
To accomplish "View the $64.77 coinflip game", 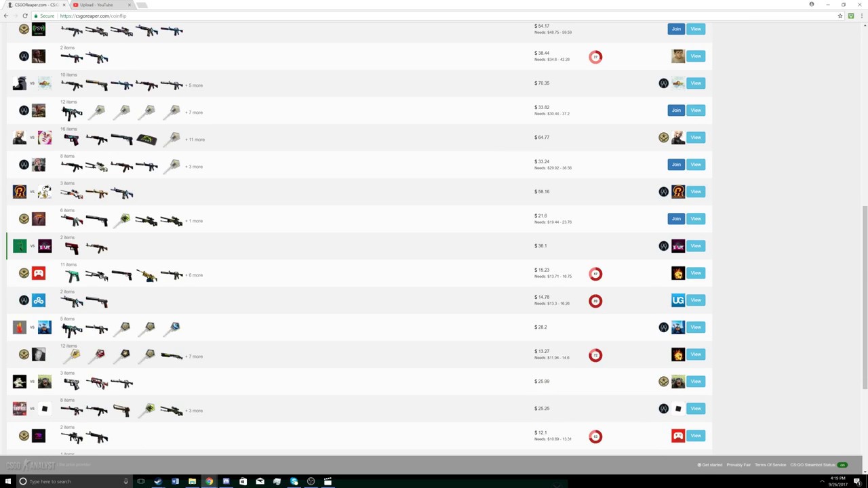I will pos(696,138).
